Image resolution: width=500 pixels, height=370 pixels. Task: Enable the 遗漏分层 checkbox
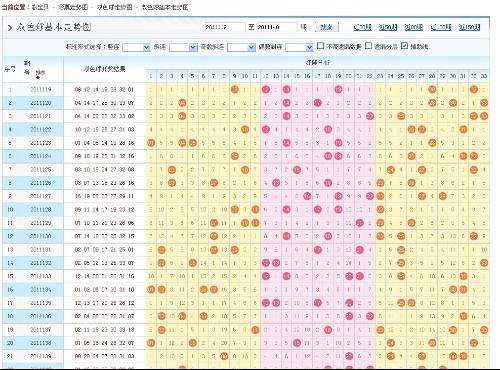tap(368, 46)
